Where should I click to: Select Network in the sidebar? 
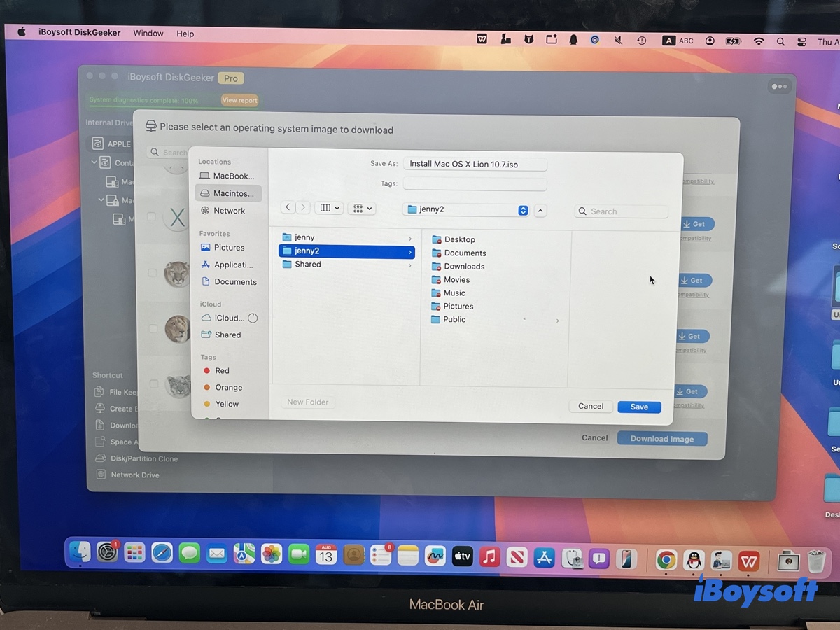[x=228, y=211]
